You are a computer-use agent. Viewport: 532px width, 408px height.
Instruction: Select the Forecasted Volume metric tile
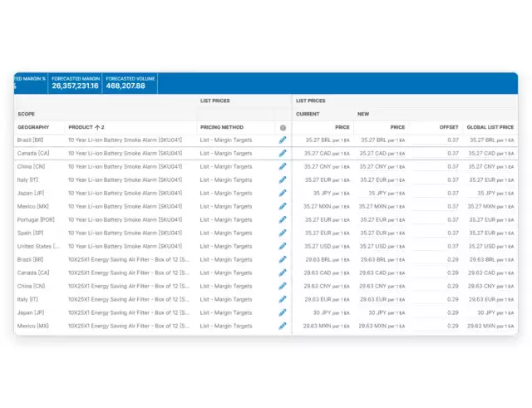(129, 82)
